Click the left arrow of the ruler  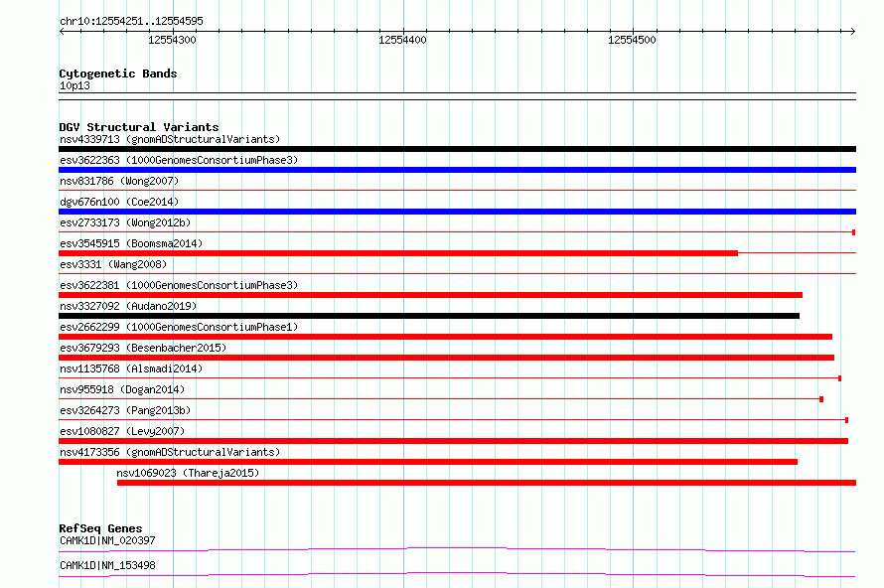pos(62,31)
